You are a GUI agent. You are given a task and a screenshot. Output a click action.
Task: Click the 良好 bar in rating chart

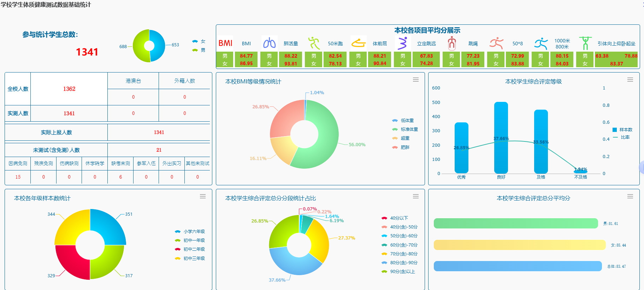501,137
